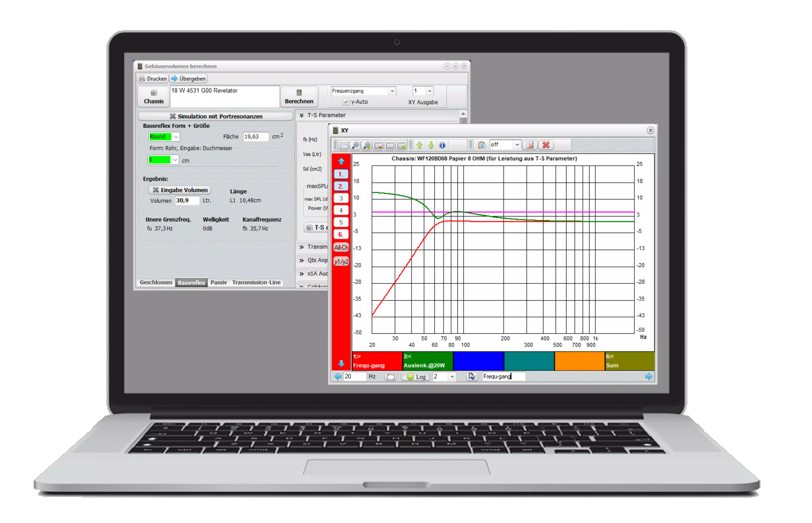Click the magnifier with plus icon in XY toolbar

(367, 145)
